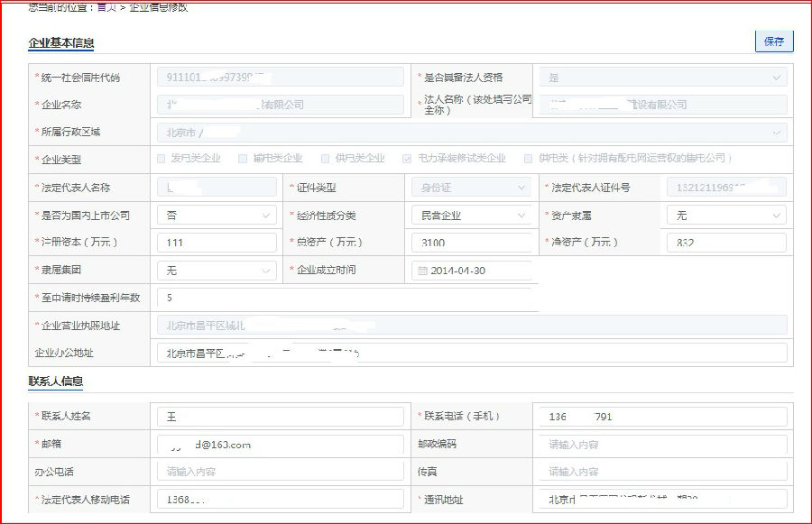Uncheck the 电力承装修试类企业 checkbox
This screenshot has width=812, height=524.
408,159
